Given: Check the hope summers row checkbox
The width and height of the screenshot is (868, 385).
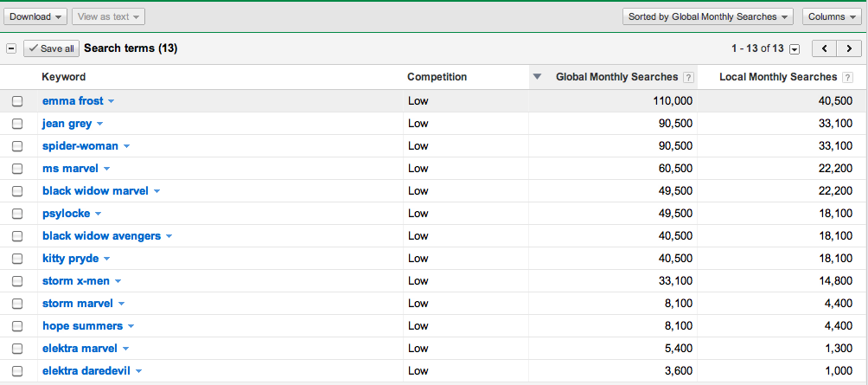Looking at the screenshot, I should (x=17, y=325).
